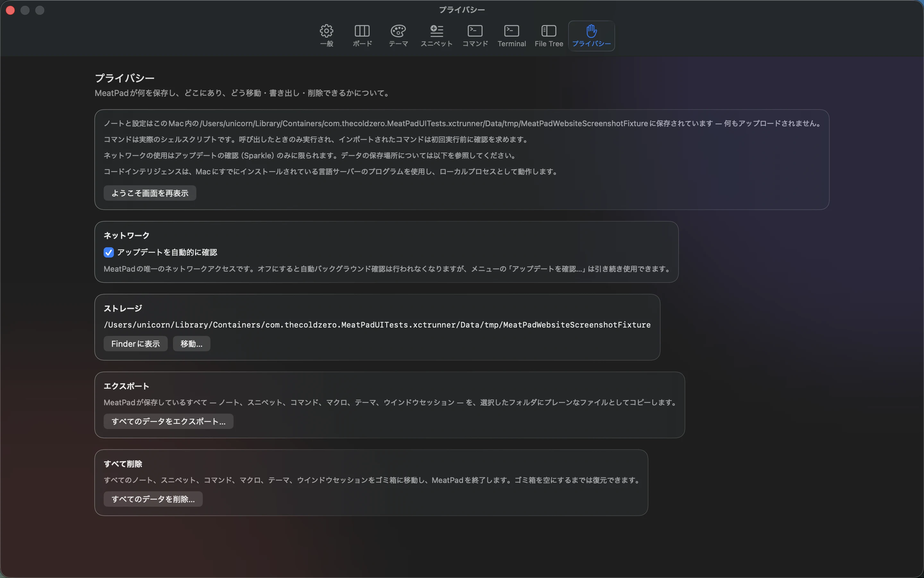Click the Sparkle network usage sentence
This screenshot has width=924, height=578.
311,155
